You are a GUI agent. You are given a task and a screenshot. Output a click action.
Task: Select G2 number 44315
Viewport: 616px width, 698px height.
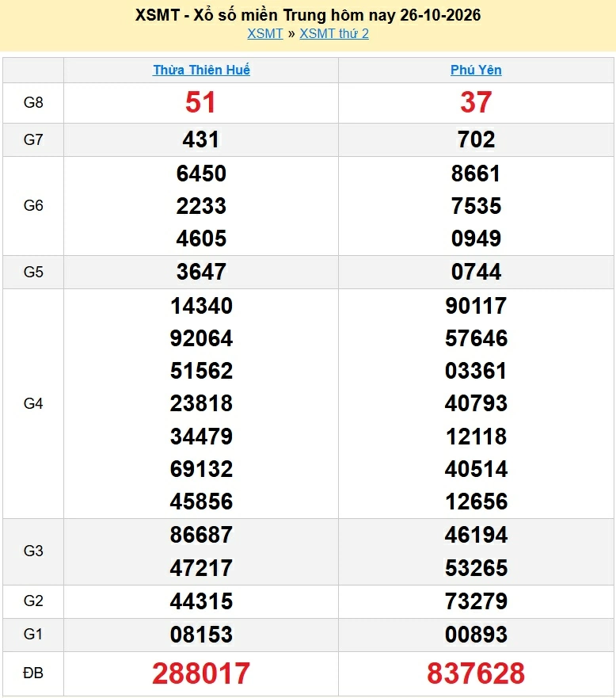(x=201, y=601)
